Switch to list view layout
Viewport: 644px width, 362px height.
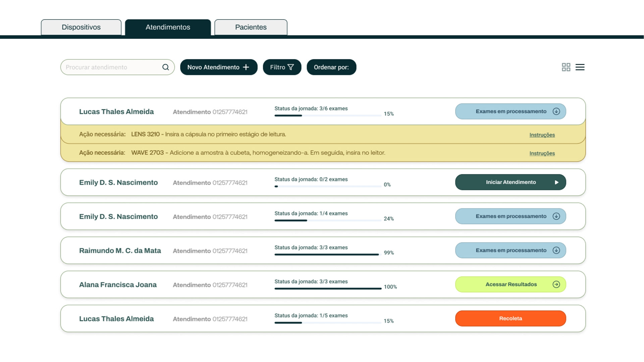coord(580,67)
